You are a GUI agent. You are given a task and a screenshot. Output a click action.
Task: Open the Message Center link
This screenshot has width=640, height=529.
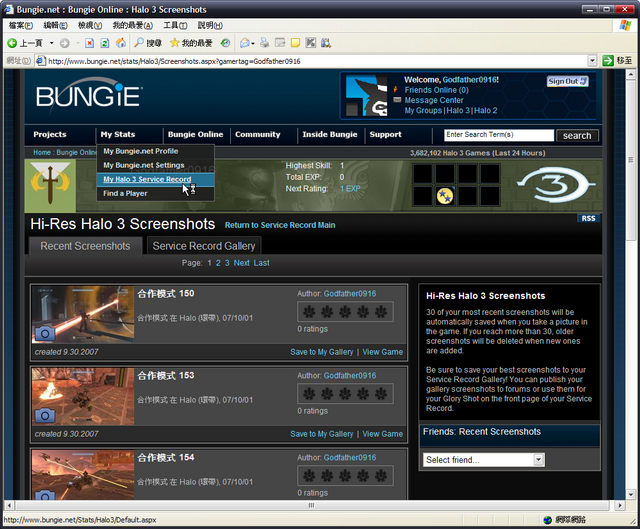433,100
